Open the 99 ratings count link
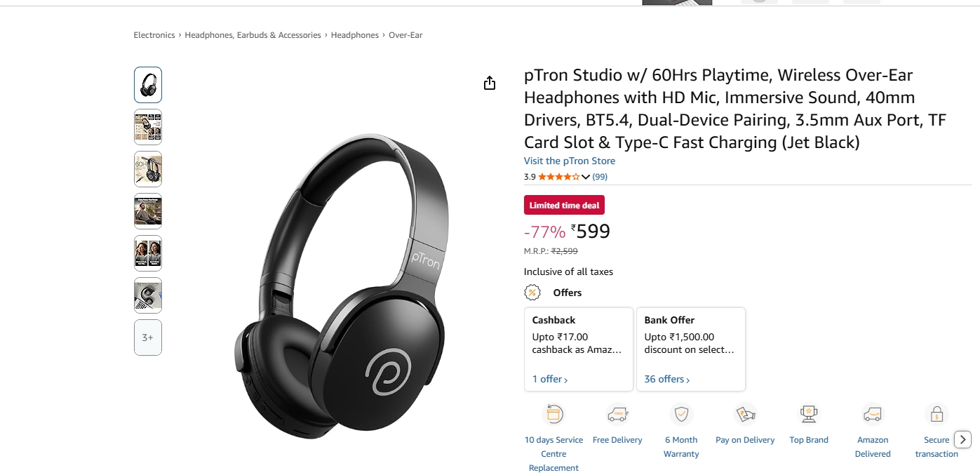This screenshot has width=980, height=475. (x=600, y=177)
